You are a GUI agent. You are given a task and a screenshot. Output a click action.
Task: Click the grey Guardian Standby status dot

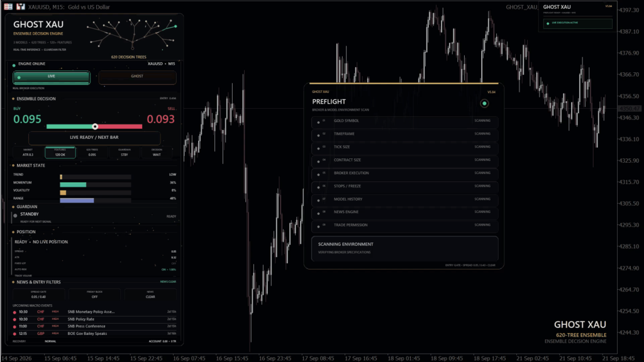15,216
